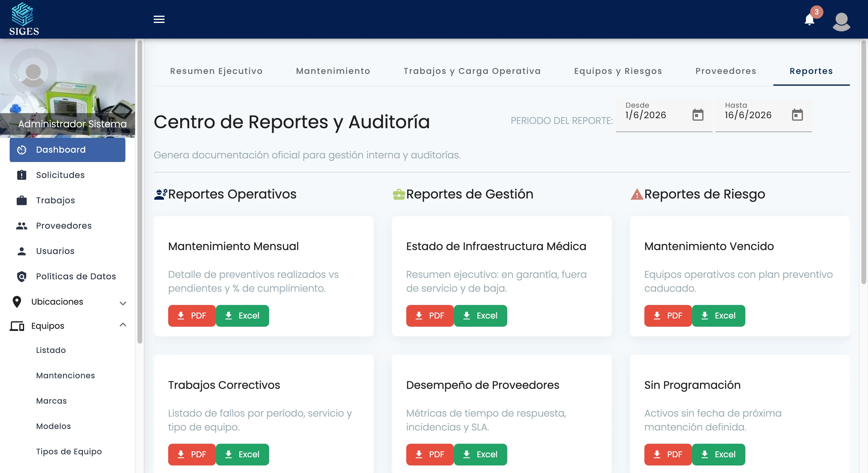Click the Dashboard gauge icon in the sidebar
The height and width of the screenshot is (473, 868).
pyautogui.click(x=22, y=150)
